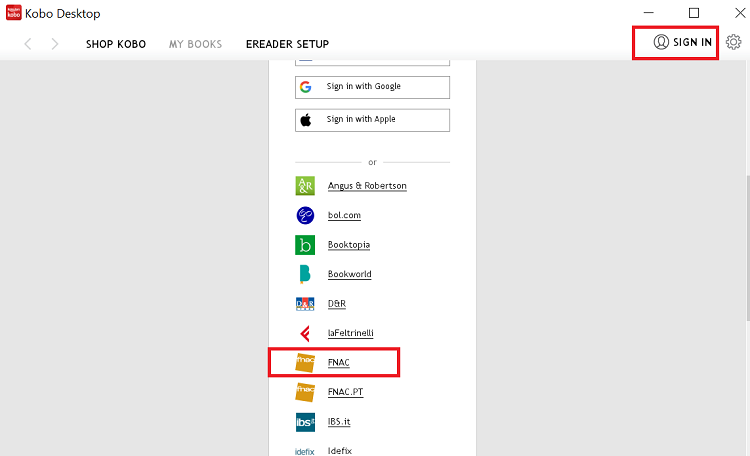The width and height of the screenshot is (750, 456).
Task: Click the Google logo icon
Action: pyautogui.click(x=306, y=87)
